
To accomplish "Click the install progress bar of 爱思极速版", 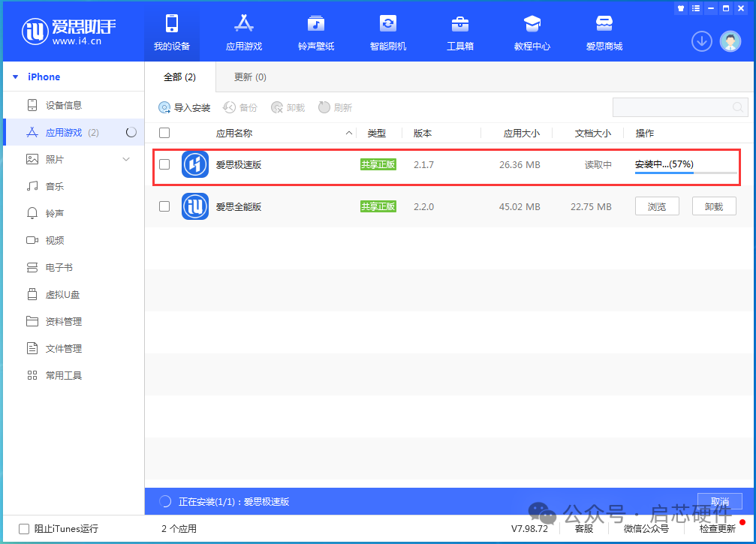I will tap(685, 173).
